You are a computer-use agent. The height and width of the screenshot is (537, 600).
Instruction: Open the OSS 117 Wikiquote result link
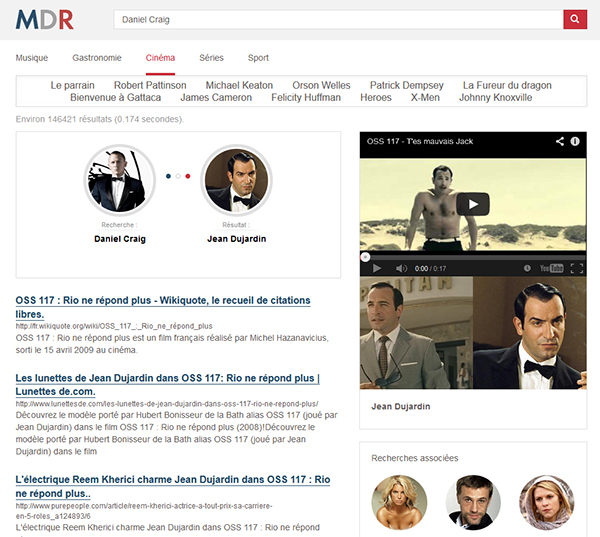163,307
